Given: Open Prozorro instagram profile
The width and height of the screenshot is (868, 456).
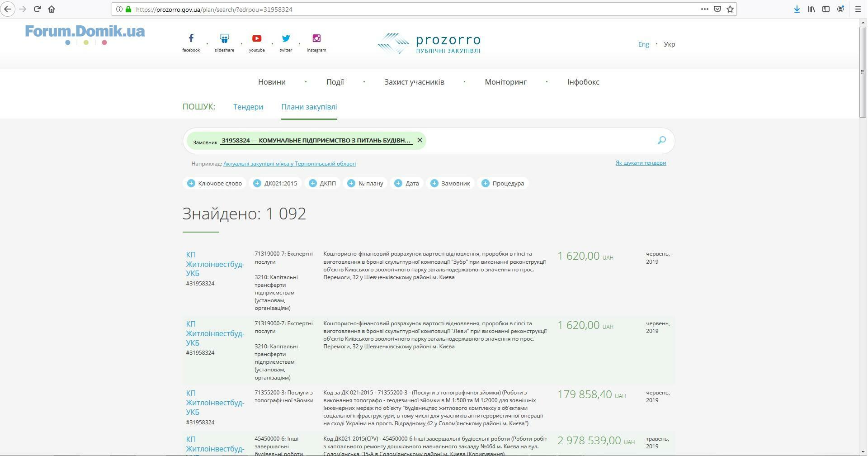Looking at the screenshot, I should tap(316, 43).
